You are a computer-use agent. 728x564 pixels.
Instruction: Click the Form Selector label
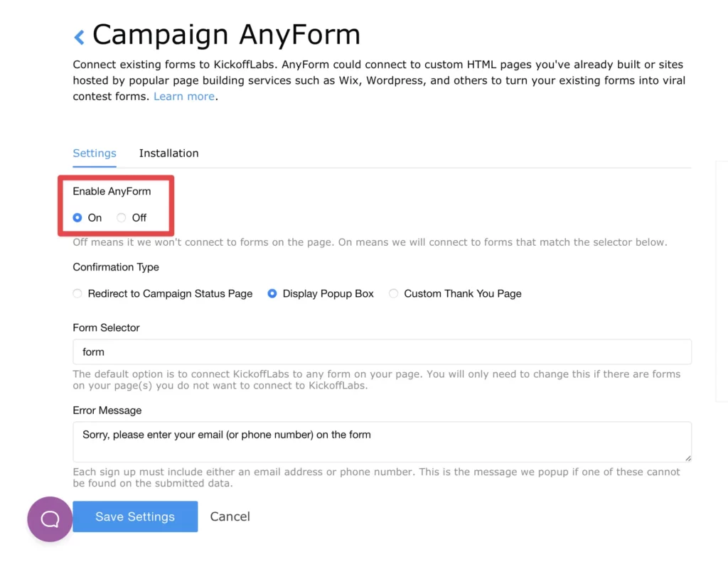(106, 328)
